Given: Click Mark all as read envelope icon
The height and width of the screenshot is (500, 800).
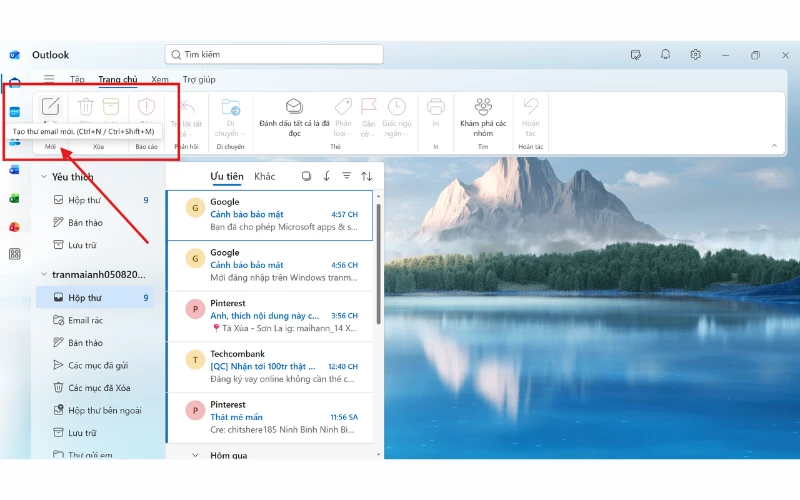Looking at the screenshot, I should coord(294,106).
